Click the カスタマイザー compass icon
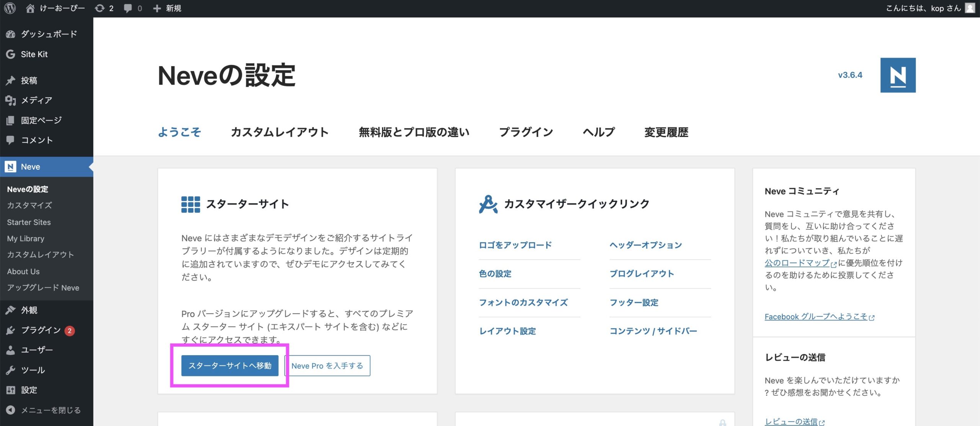Image resolution: width=980 pixels, height=426 pixels. point(488,204)
